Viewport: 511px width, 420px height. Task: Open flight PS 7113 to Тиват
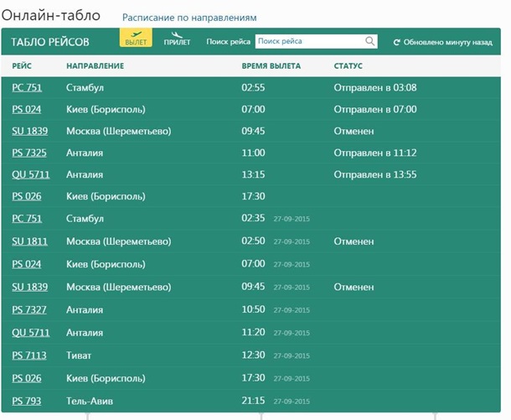coord(28,355)
